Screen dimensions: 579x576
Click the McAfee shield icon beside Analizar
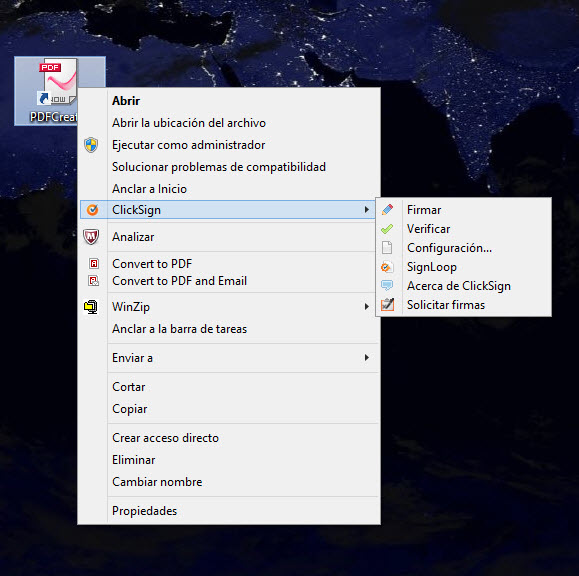(91, 237)
